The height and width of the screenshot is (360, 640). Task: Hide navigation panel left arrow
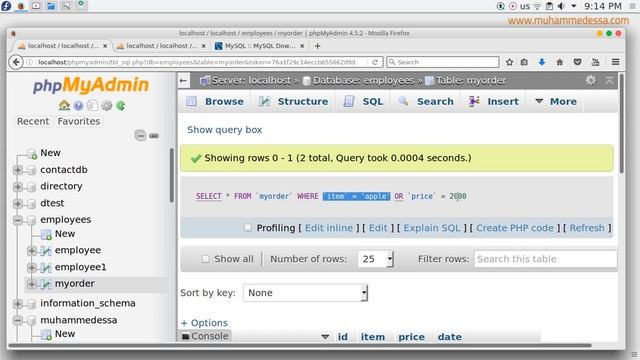(183, 81)
